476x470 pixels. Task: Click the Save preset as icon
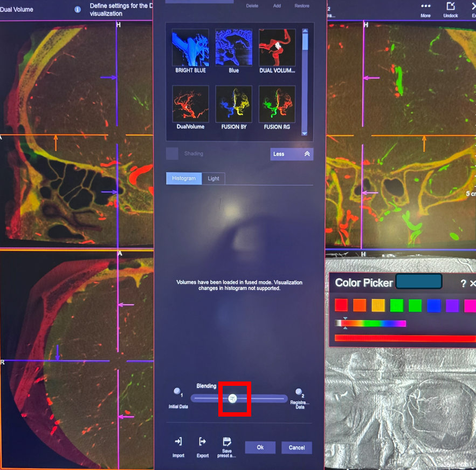[x=227, y=442]
